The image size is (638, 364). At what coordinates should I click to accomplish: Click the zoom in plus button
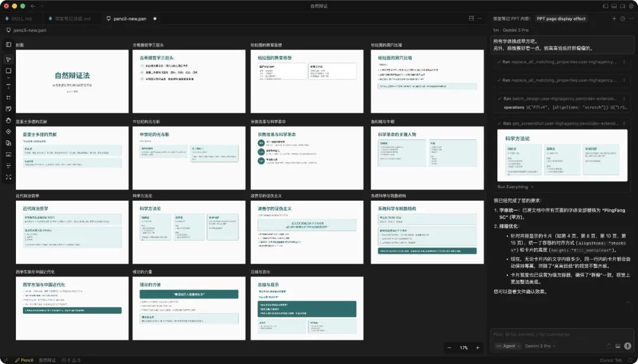click(478, 347)
